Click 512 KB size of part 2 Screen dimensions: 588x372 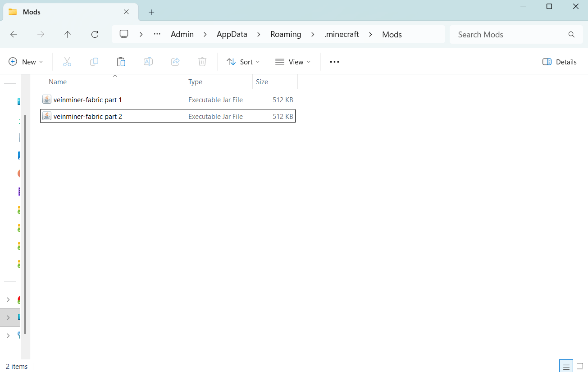point(283,116)
